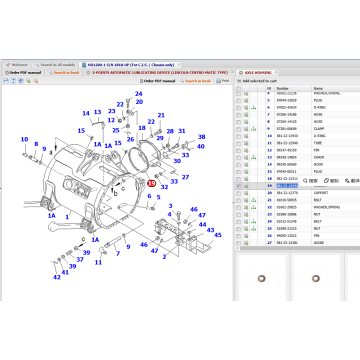
Task: Expand the structure tree for item 13 CHAIN
Action: [x=254, y=157]
